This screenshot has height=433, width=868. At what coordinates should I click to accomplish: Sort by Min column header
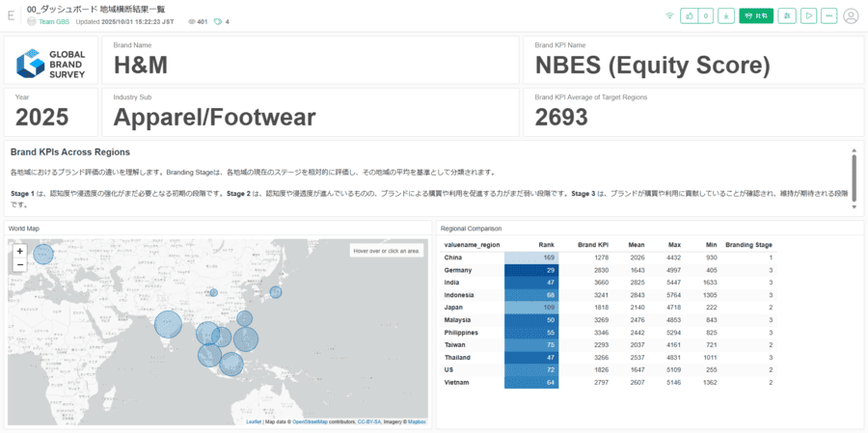tap(712, 245)
